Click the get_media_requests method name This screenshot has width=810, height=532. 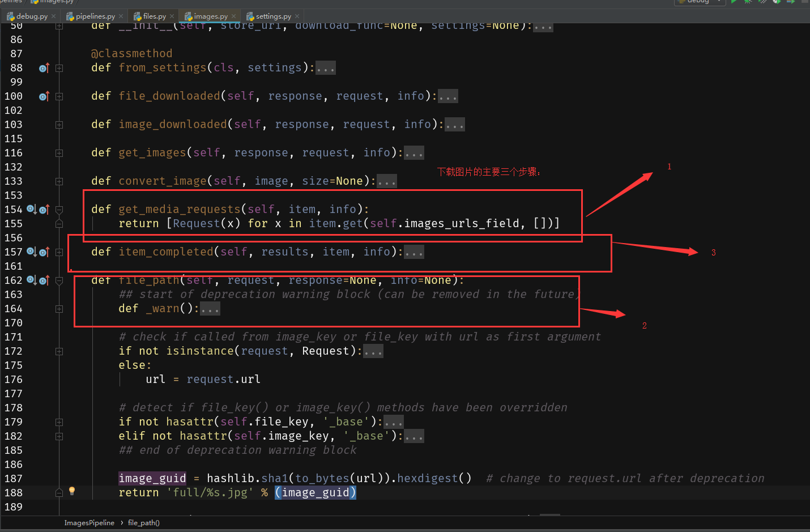[x=180, y=210]
